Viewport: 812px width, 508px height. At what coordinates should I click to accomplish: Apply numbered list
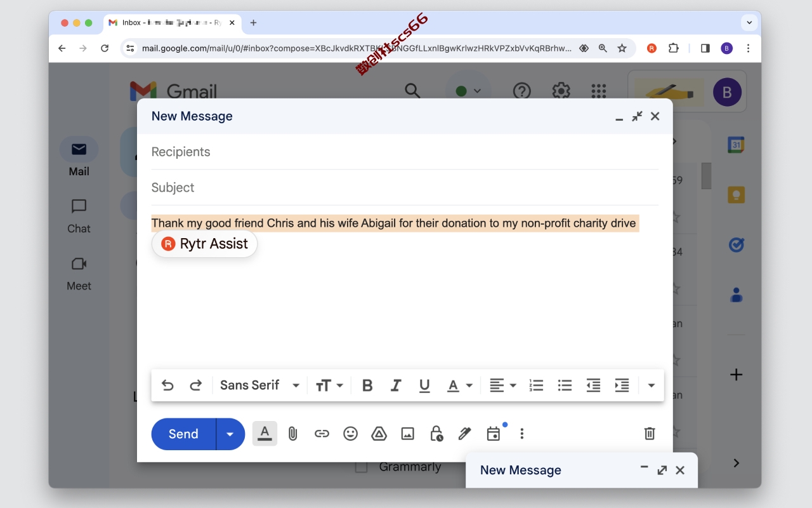click(536, 385)
